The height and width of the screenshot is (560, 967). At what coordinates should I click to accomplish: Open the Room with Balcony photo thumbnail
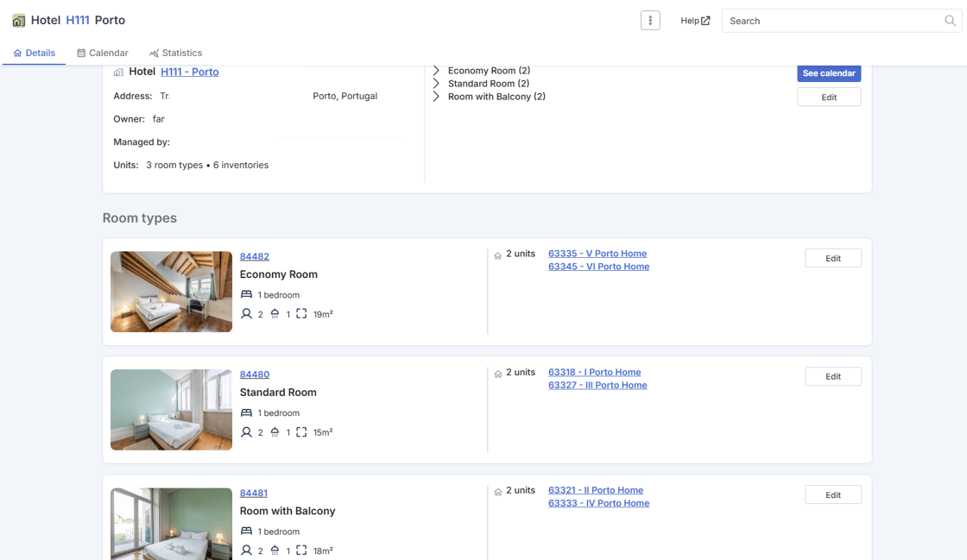point(172,524)
